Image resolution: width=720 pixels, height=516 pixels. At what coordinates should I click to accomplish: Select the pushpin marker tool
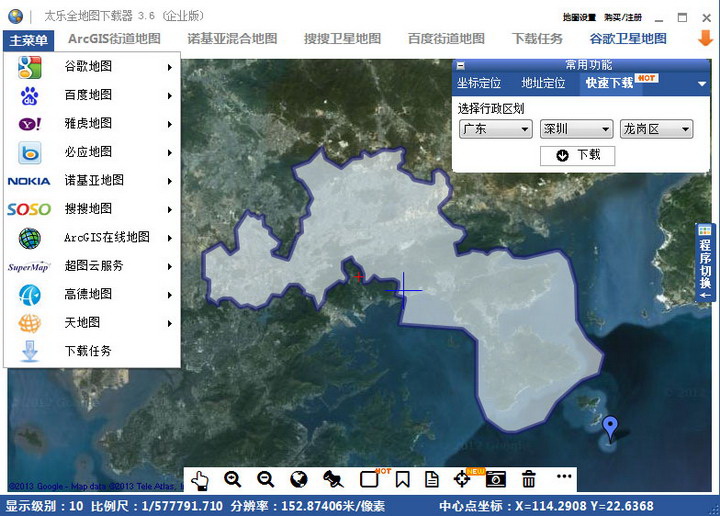[333, 479]
